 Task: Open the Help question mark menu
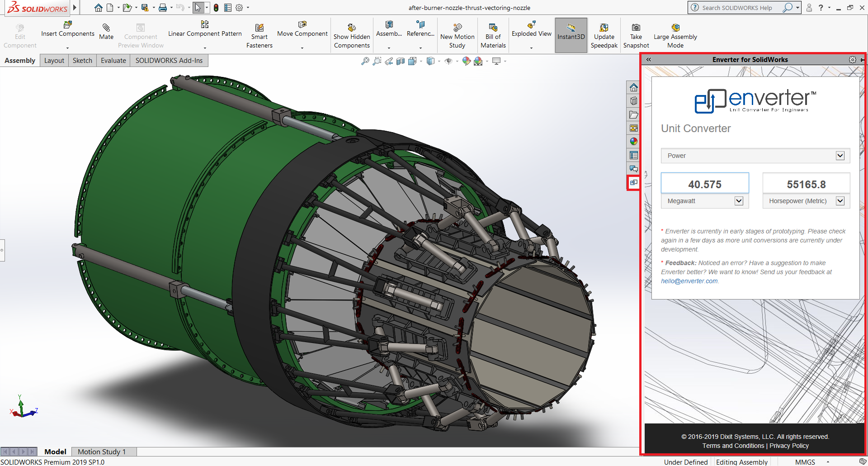click(821, 8)
